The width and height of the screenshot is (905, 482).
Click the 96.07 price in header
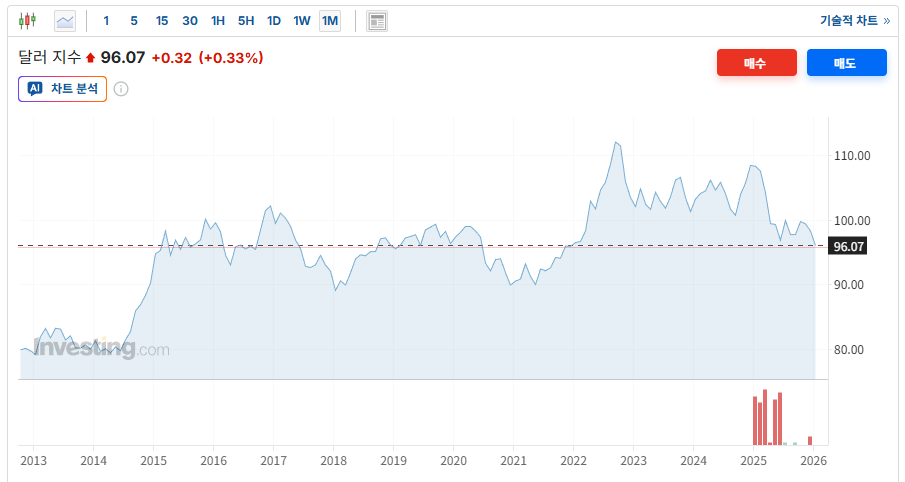[123, 57]
